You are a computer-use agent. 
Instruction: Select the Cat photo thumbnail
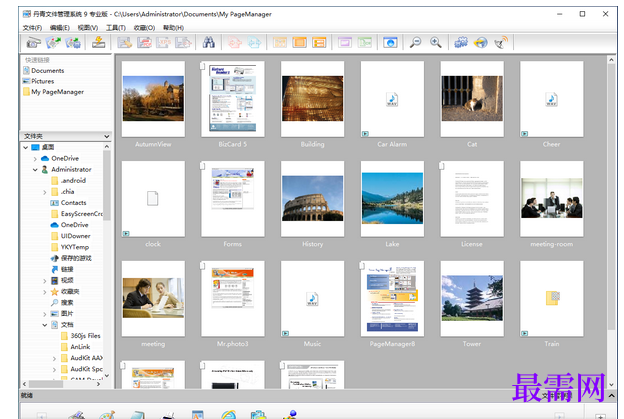click(472, 99)
